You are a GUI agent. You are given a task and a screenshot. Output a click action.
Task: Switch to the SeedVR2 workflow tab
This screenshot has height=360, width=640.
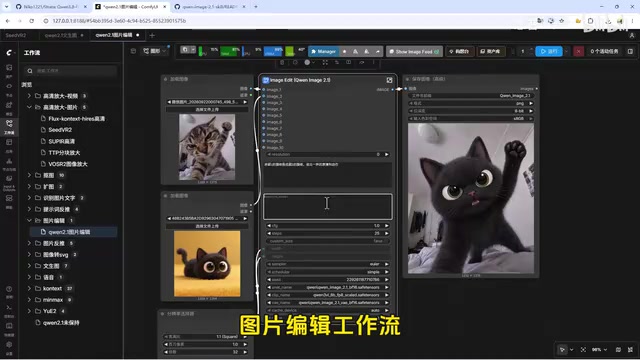pyautogui.click(x=16, y=36)
